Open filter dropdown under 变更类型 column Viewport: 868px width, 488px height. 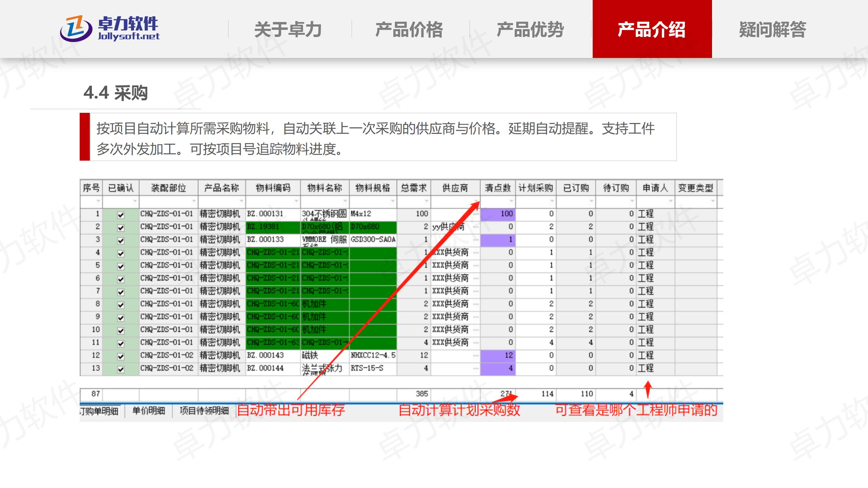coord(713,201)
